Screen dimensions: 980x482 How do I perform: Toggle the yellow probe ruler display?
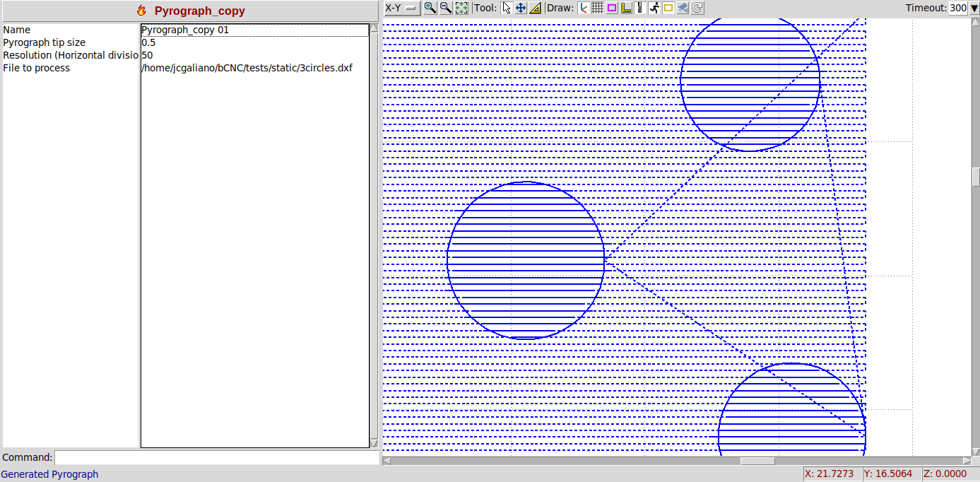point(625,8)
